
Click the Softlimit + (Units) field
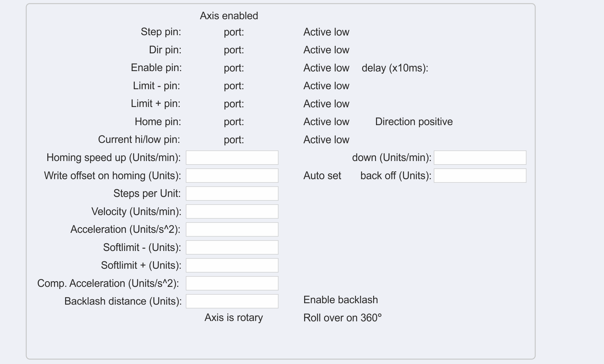coord(232,266)
